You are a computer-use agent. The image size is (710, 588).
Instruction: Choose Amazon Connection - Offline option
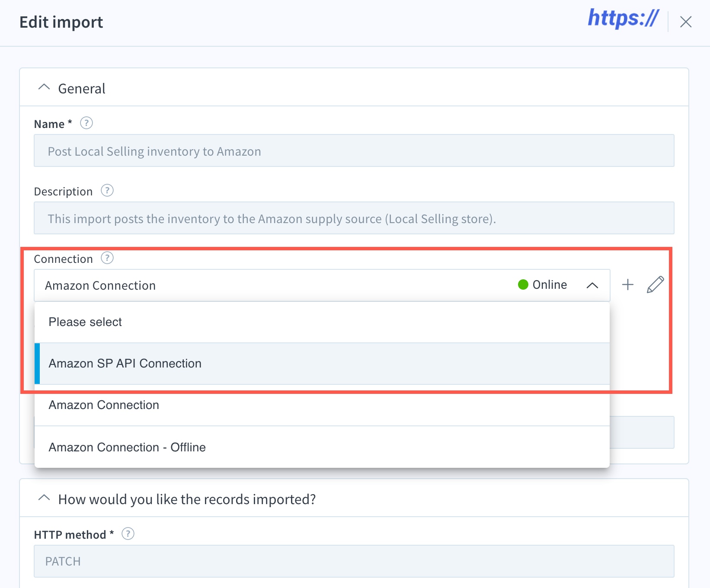tap(322, 447)
